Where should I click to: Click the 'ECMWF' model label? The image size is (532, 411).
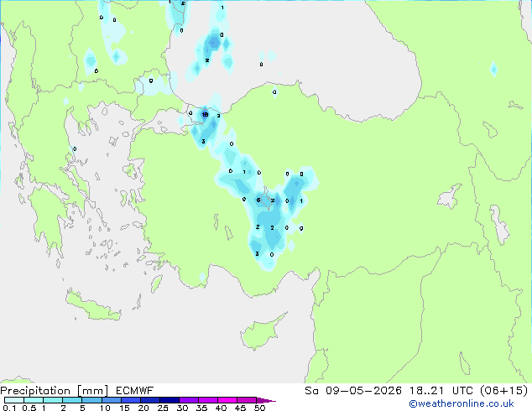[135, 391]
